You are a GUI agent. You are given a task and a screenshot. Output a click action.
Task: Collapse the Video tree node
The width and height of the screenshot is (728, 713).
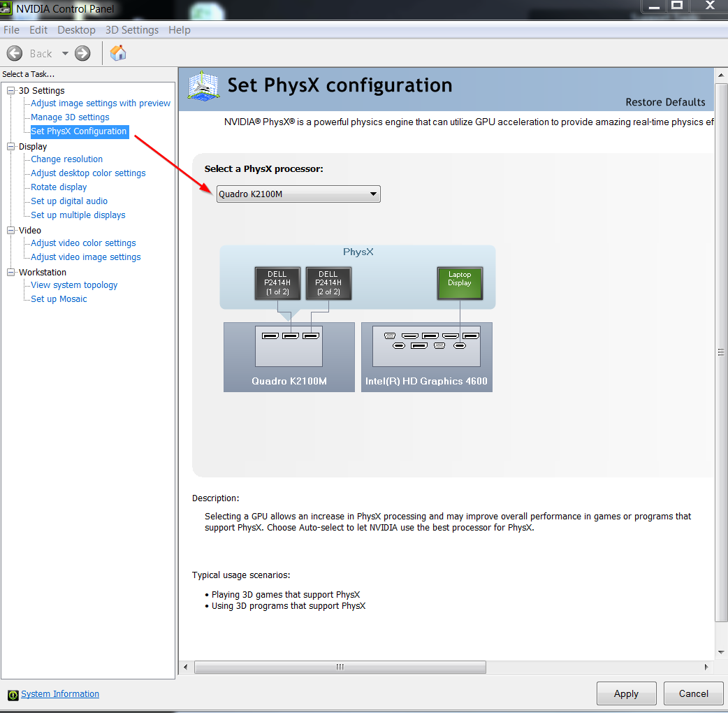10,230
